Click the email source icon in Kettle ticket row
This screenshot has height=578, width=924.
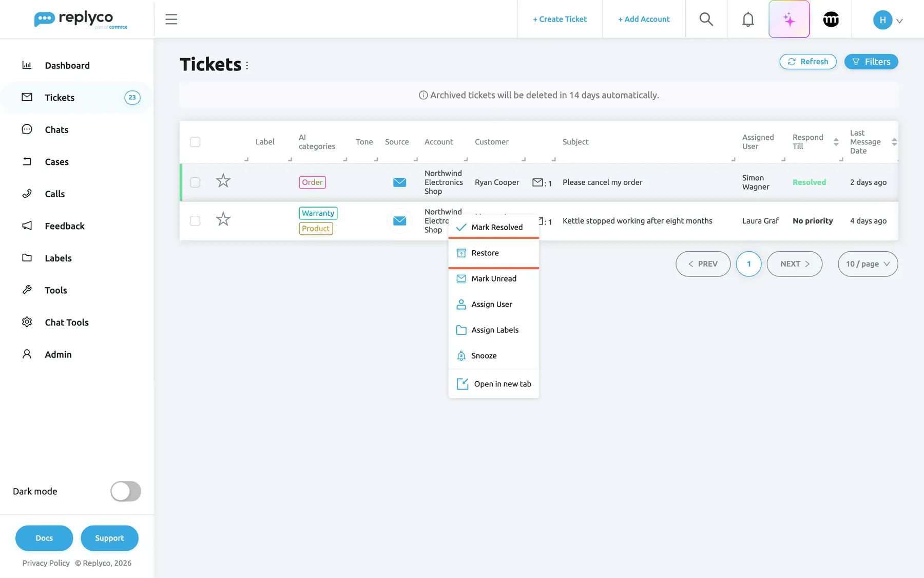[399, 221]
